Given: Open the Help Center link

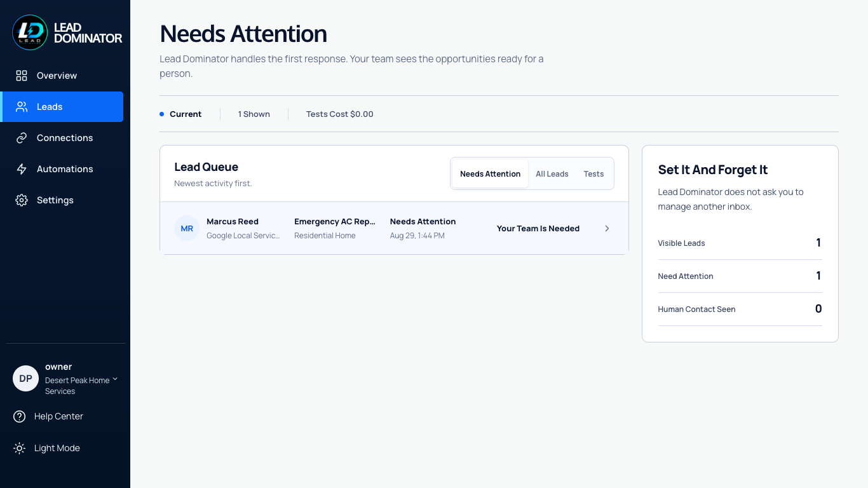Looking at the screenshot, I should pyautogui.click(x=58, y=416).
